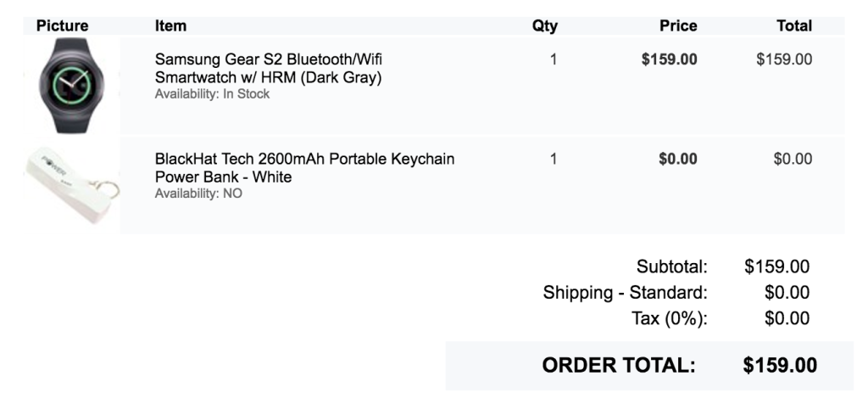Viewport: 868px width, 415px height.
Task: Click the bold order total amount $159.00
Action: (x=780, y=366)
